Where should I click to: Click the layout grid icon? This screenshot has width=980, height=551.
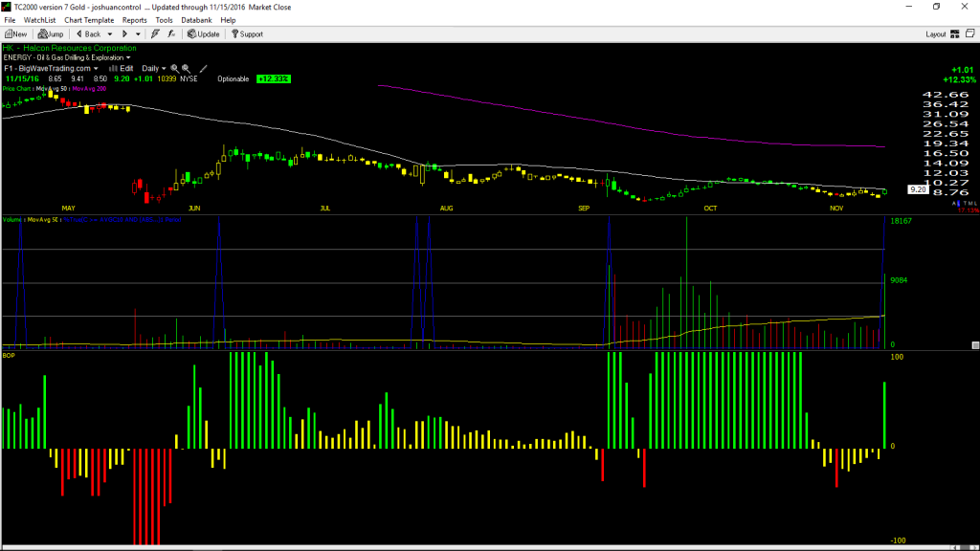coord(955,34)
